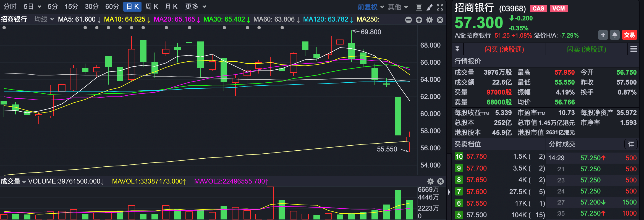Click the 14:29 trade tick row
The image size is (644, 220).
coord(593,158)
